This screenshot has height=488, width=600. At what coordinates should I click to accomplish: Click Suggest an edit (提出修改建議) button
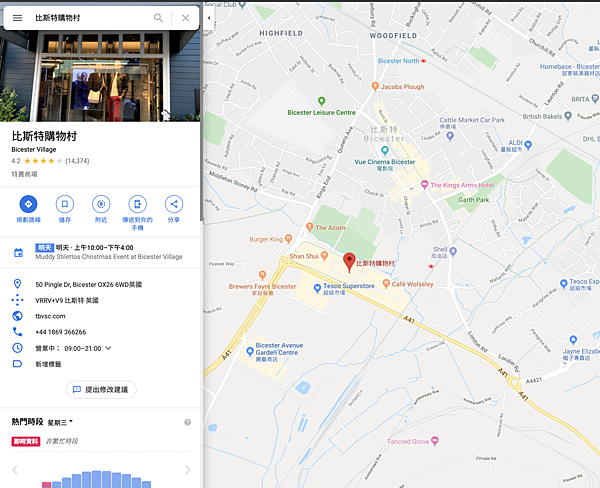click(x=101, y=390)
